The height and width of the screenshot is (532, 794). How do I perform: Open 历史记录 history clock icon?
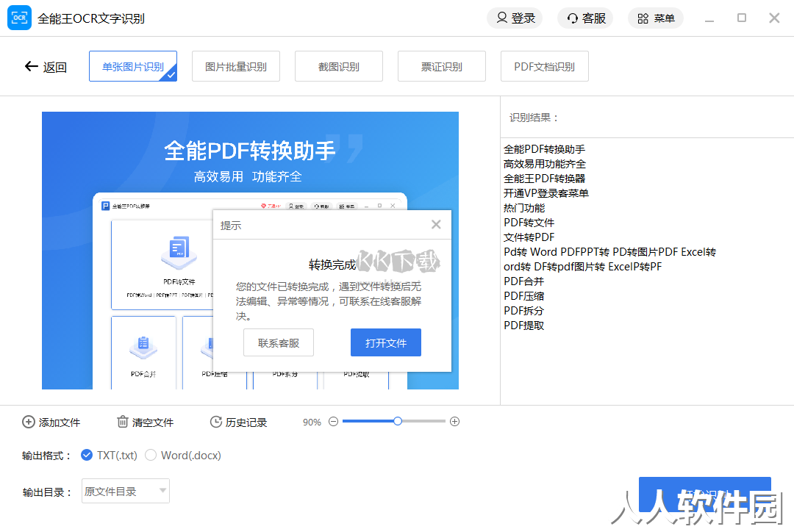coord(215,422)
